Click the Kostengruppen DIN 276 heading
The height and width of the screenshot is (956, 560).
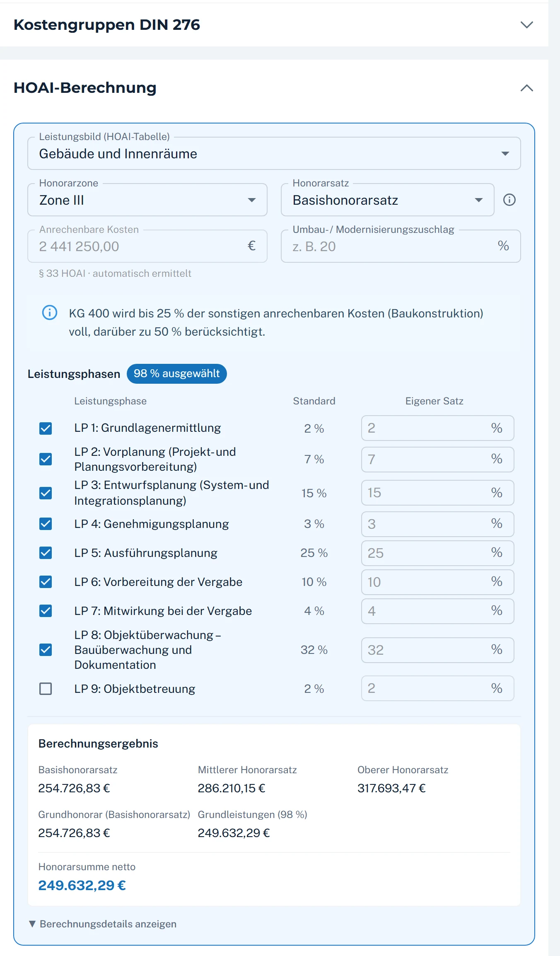pyautogui.click(x=107, y=25)
